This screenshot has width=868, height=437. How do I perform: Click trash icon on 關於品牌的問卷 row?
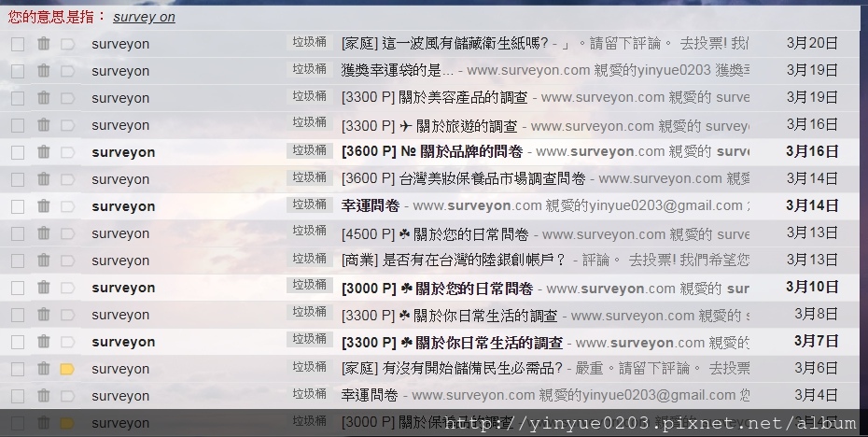44,152
